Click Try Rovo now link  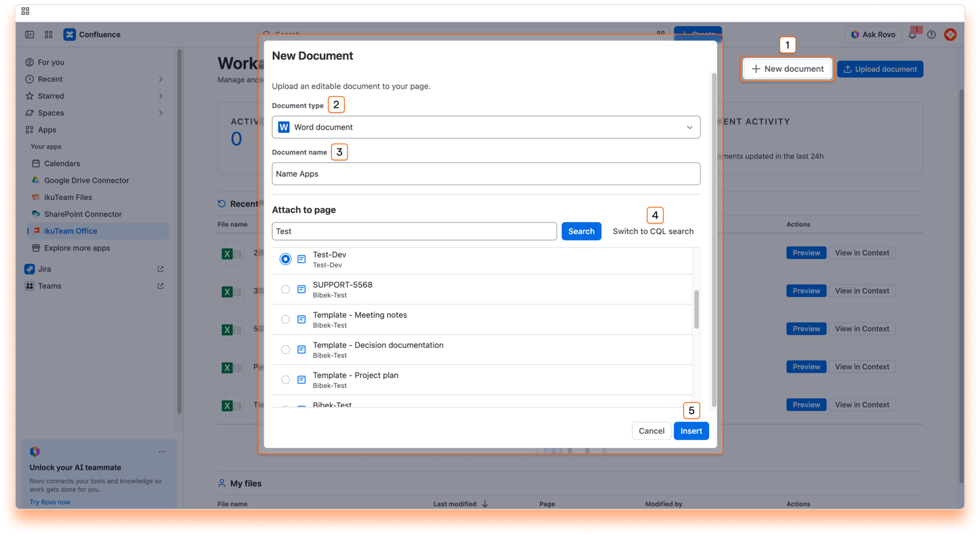50,502
